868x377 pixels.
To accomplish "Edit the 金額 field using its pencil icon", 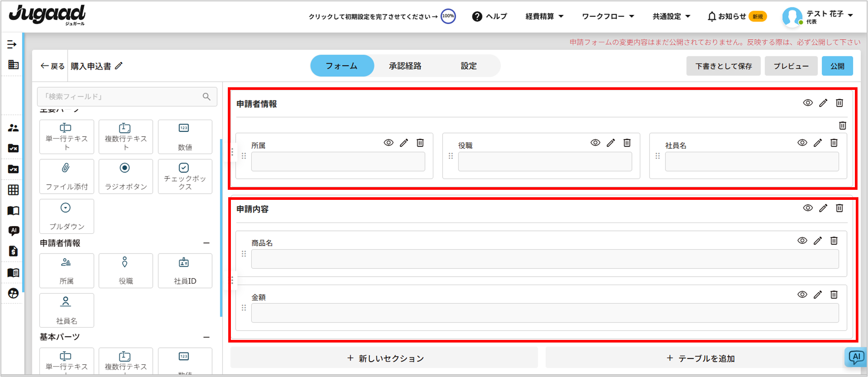I will (x=818, y=295).
